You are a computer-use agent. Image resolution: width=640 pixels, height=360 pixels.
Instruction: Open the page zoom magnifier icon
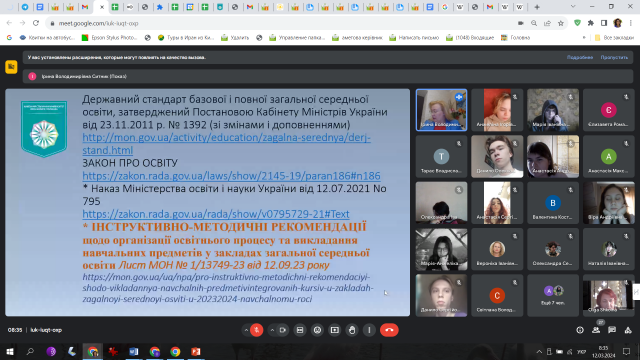[x=534, y=23]
